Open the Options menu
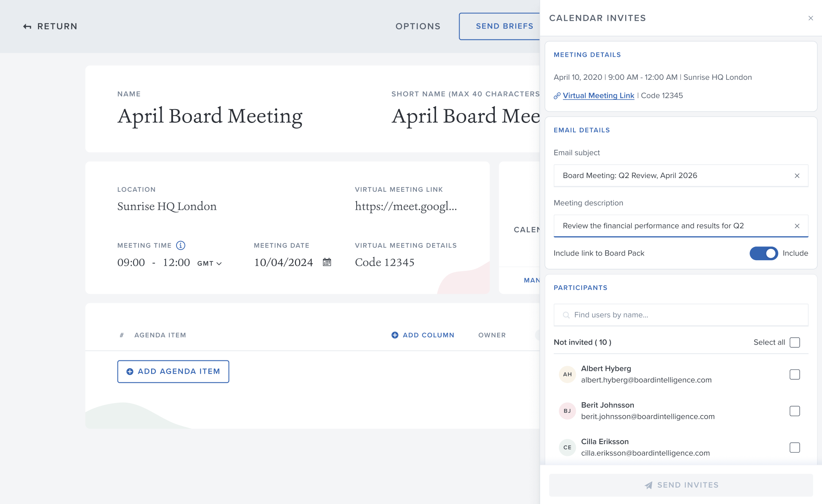 [418, 26]
